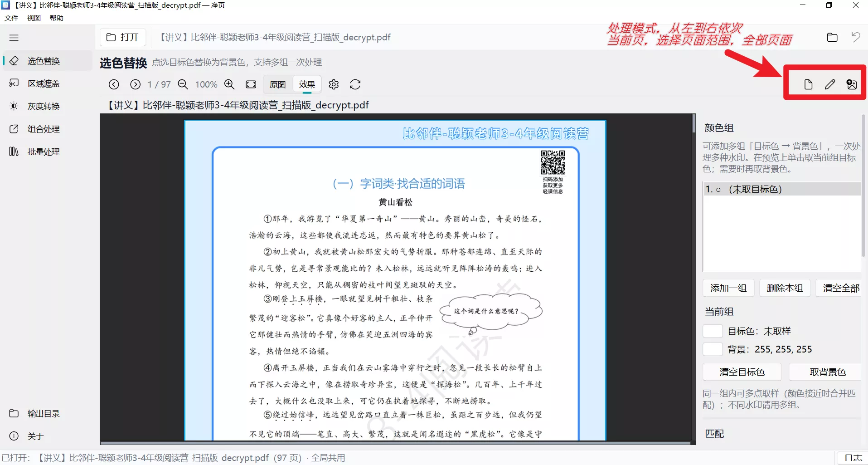Click the right panel vertical scrollbar
This screenshot has width=868, height=465.
(x=864, y=186)
